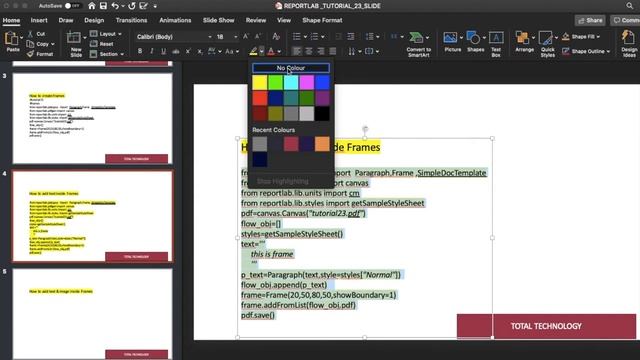This screenshot has width=640, height=360.
Task: Centre align the text
Action: coord(309,51)
